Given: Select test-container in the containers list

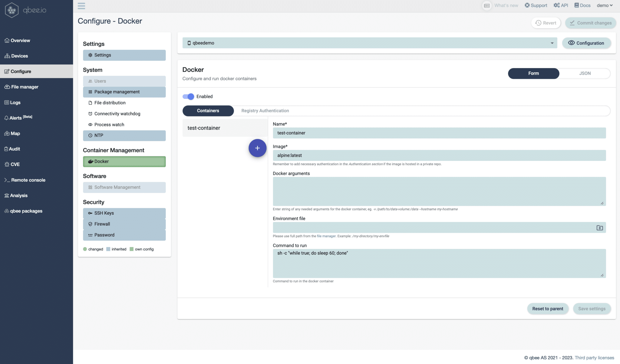Looking at the screenshot, I should pyautogui.click(x=225, y=128).
